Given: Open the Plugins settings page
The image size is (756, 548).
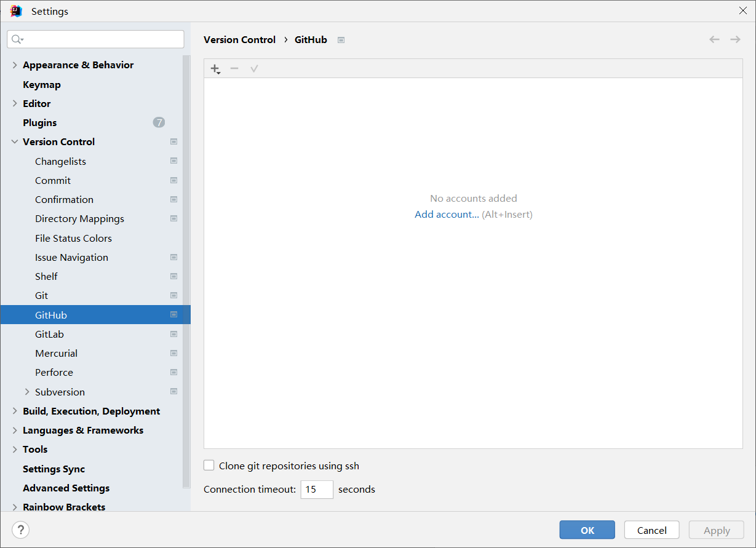Looking at the screenshot, I should tap(40, 122).
